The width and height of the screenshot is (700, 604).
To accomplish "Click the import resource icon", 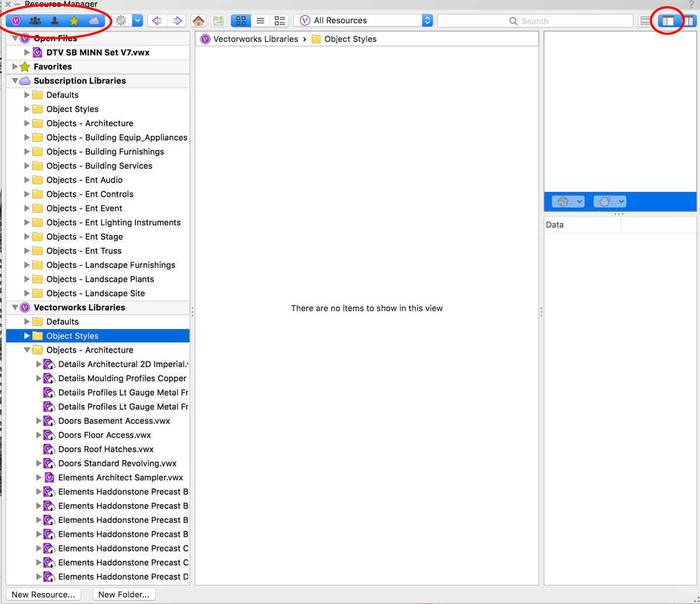I will (x=218, y=20).
